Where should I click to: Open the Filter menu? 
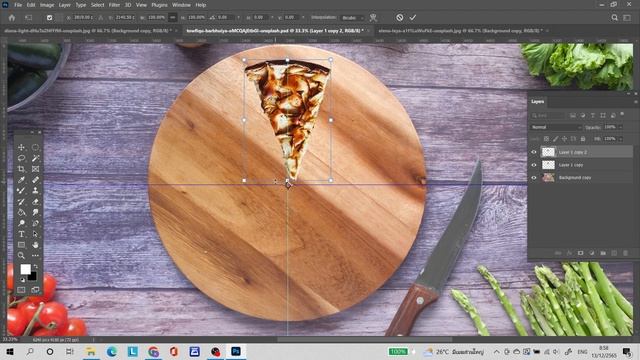pyautogui.click(x=114, y=5)
